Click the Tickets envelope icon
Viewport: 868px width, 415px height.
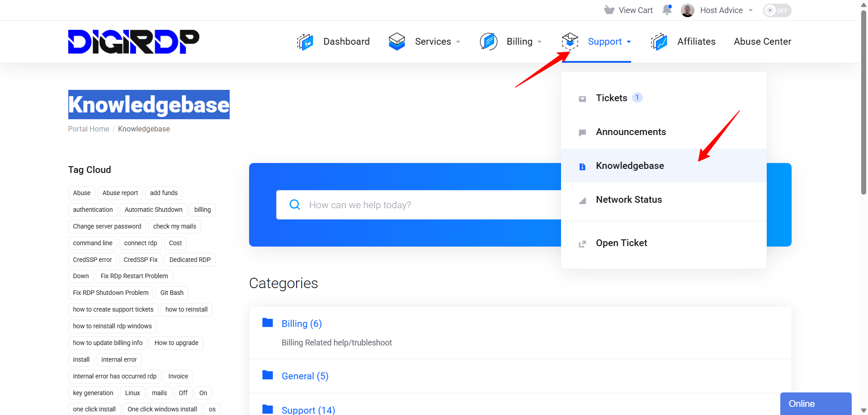(582, 99)
